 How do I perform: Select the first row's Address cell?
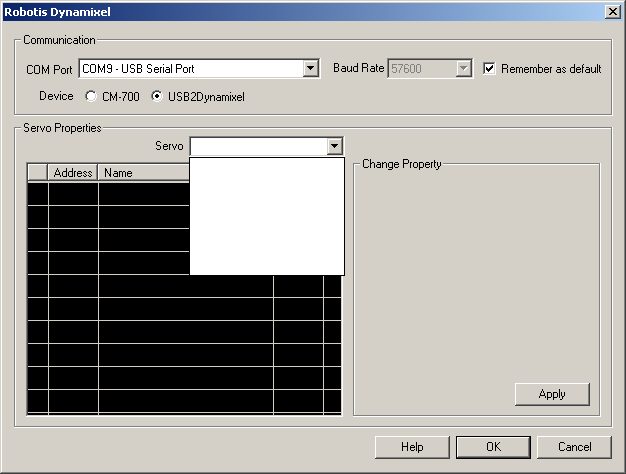73,193
